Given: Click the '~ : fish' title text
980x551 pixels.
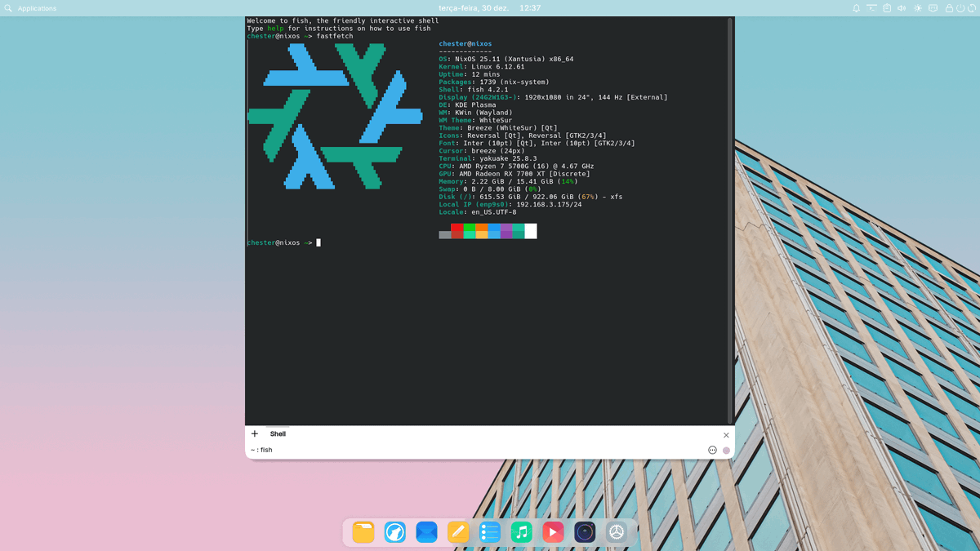Looking at the screenshot, I should pyautogui.click(x=261, y=450).
